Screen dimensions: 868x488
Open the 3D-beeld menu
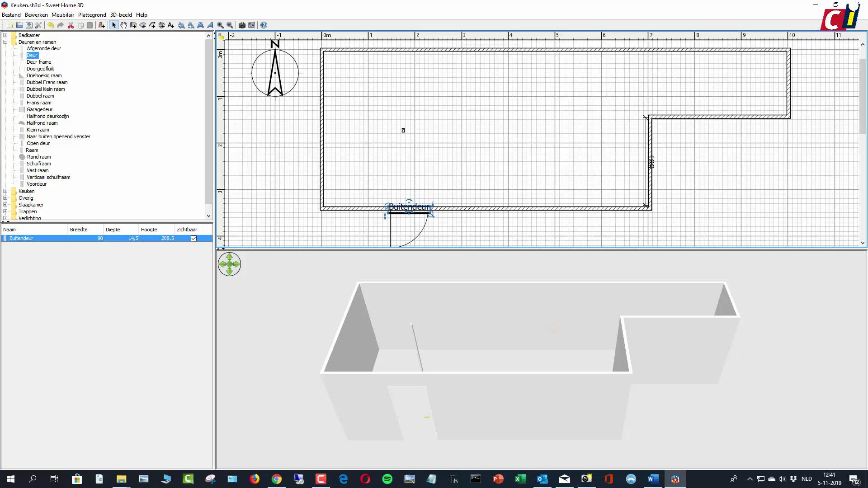click(x=121, y=14)
